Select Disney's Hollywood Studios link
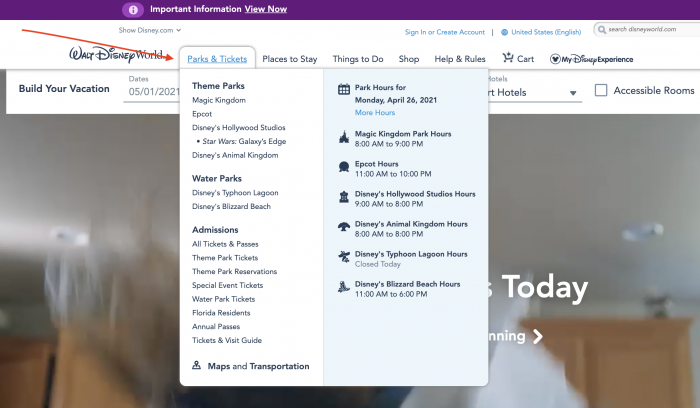Image resolution: width=700 pixels, height=408 pixels. click(x=238, y=127)
